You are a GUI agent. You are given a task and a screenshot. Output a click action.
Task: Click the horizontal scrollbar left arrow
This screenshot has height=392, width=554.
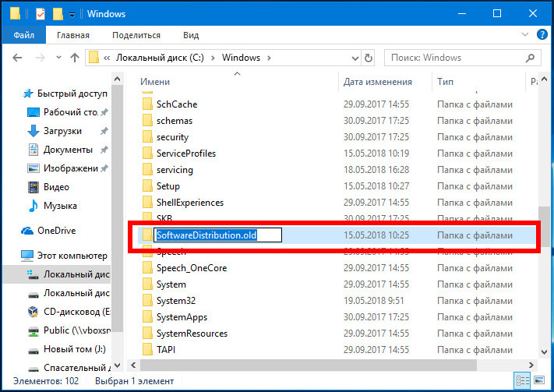(133, 365)
